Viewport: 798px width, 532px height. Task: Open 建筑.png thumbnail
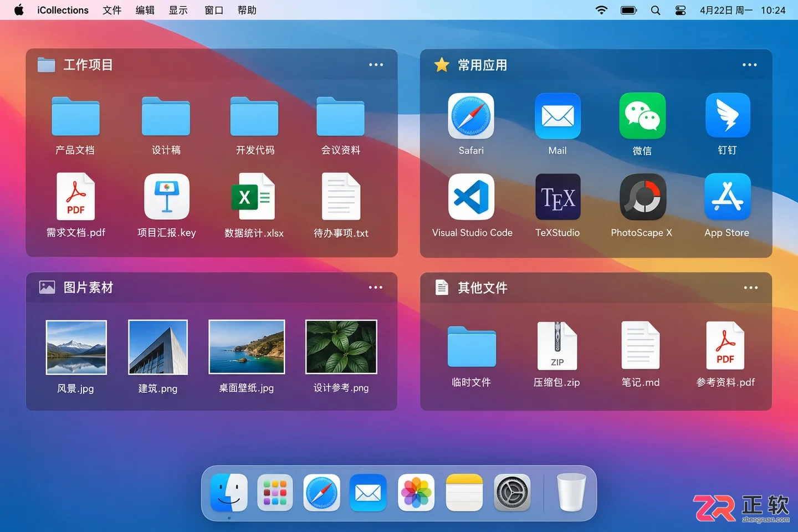[x=158, y=347]
